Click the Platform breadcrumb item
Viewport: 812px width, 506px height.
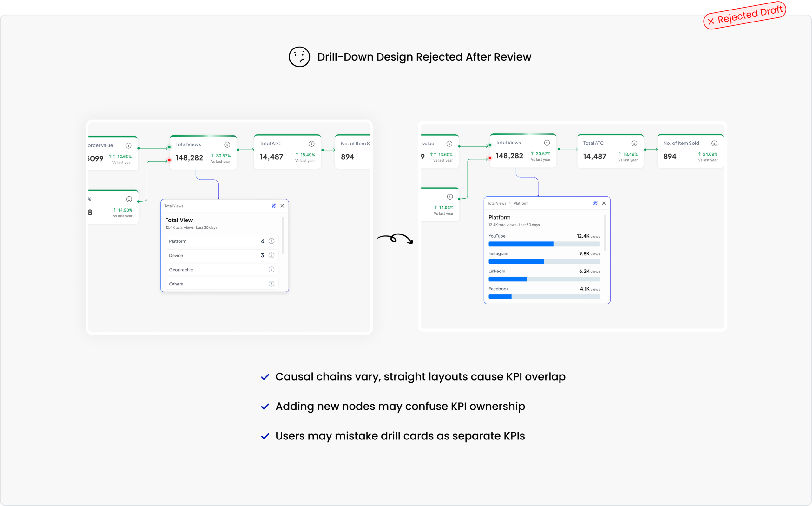(x=521, y=203)
